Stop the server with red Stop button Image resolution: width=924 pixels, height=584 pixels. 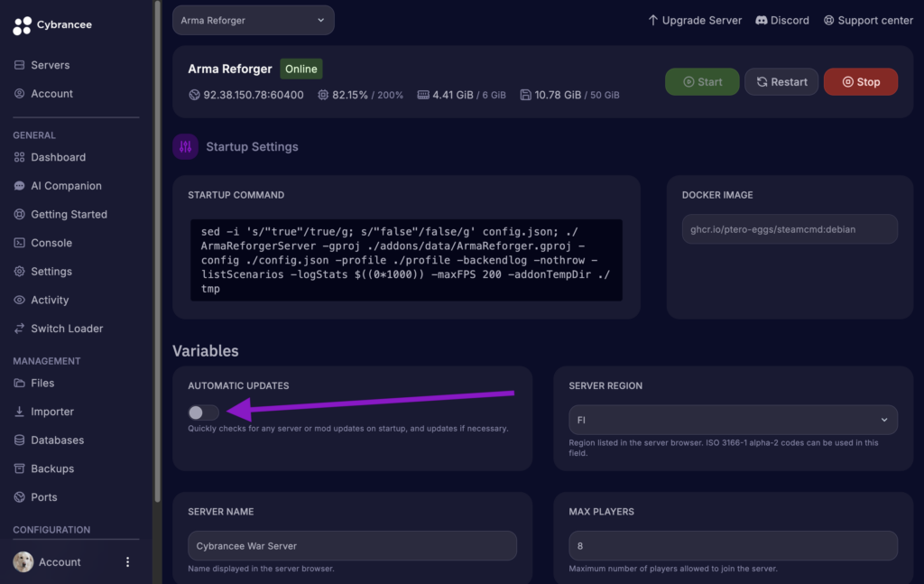[860, 82]
